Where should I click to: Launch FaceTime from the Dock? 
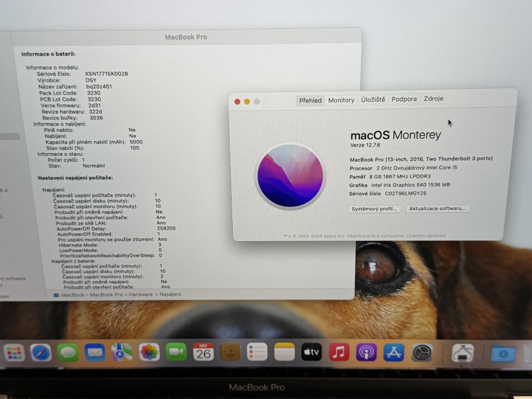pyautogui.click(x=176, y=352)
